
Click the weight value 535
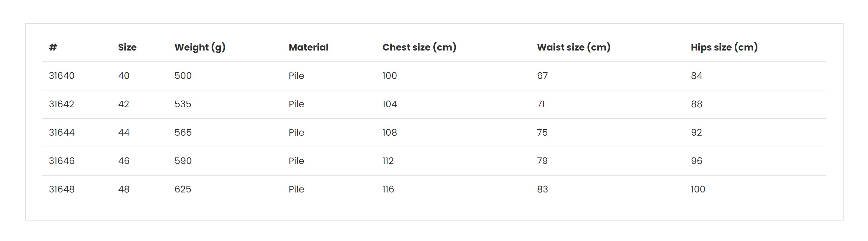click(183, 104)
